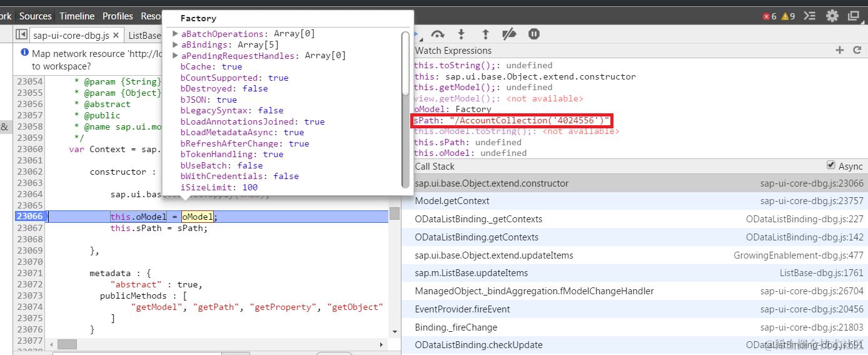Switch to the ListBase file tab
The width and height of the screenshot is (868, 355).
click(144, 36)
